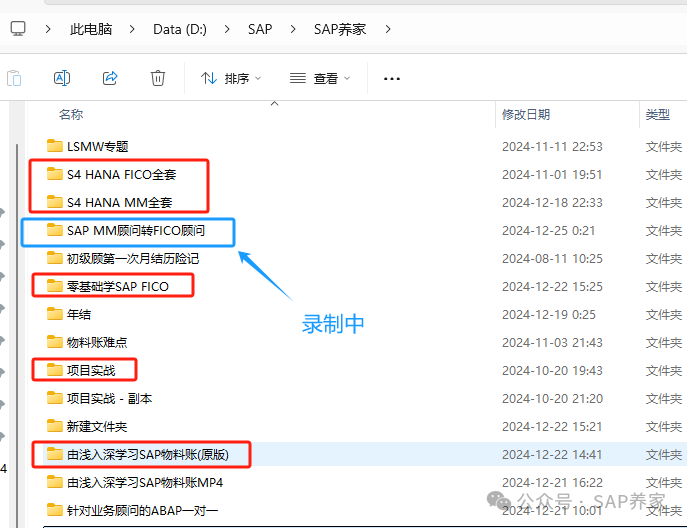This screenshot has height=528, width=687.
Task: Click date 2024-10-20 19:43
Action: [552, 371]
